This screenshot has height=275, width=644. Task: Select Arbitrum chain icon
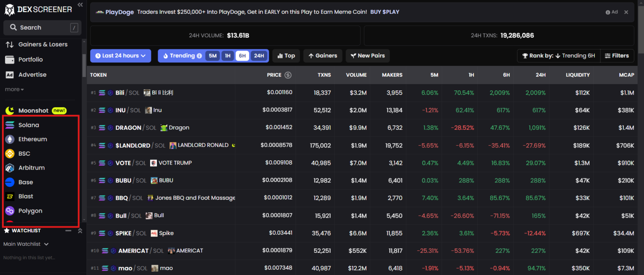coord(10,168)
